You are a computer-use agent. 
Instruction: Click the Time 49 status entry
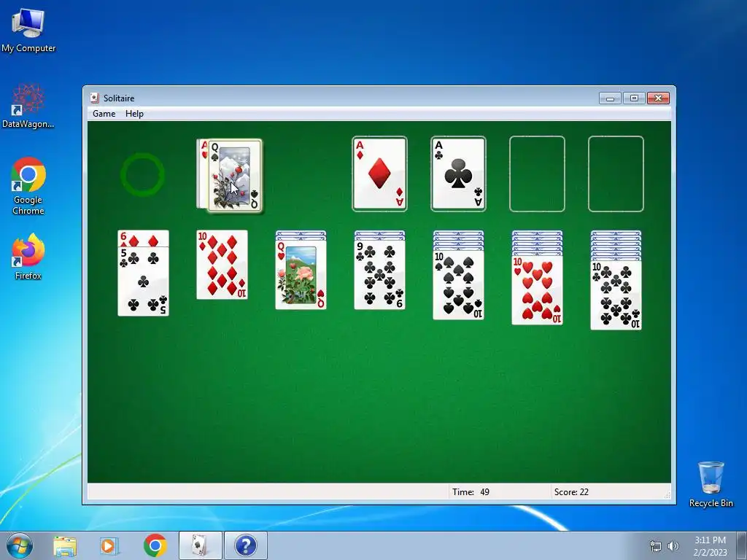(x=471, y=492)
